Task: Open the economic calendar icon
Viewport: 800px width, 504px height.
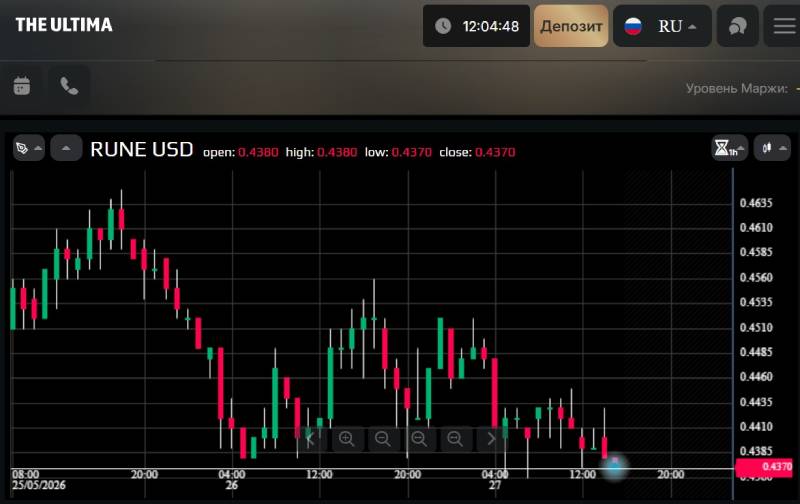Action: click(21, 86)
